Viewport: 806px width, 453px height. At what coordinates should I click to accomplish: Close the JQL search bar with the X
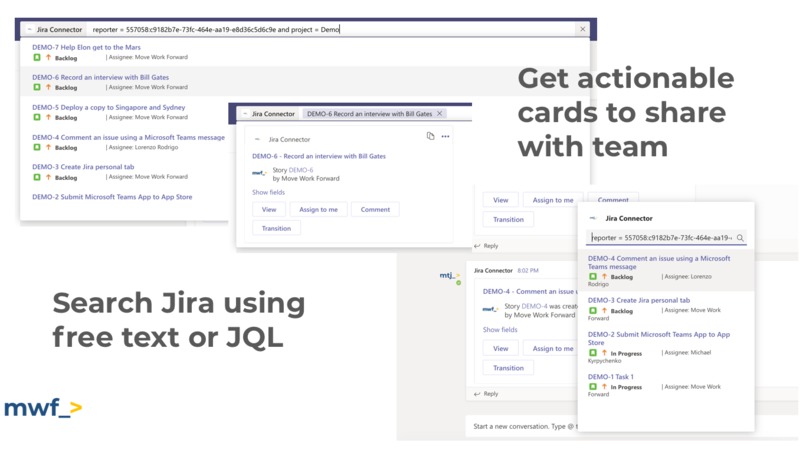[x=582, y=29]
